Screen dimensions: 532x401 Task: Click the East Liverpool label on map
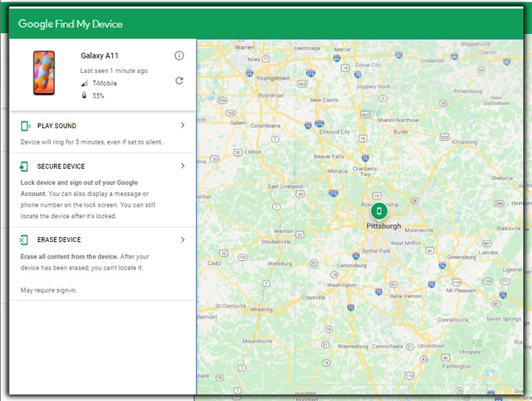[x=286, y=186]
